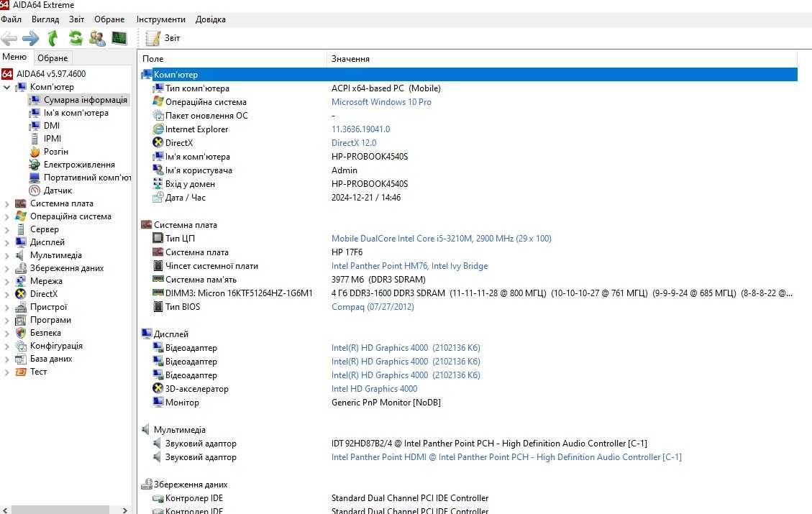Image resolution: width=812 pixels, height=514 pixels.
Task: Open the Compaq (07/27/2012) BIOS link
Action: [x=373, y=307]
